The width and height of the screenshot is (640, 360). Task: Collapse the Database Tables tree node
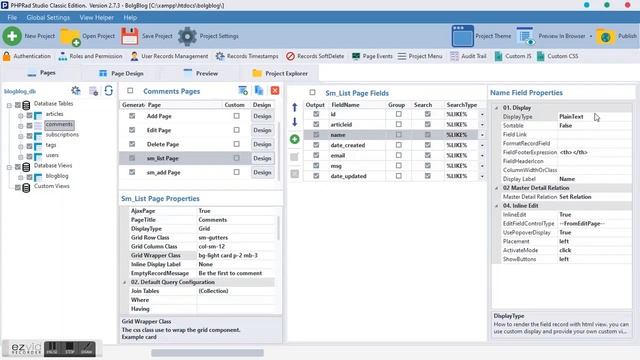(9, 105)
